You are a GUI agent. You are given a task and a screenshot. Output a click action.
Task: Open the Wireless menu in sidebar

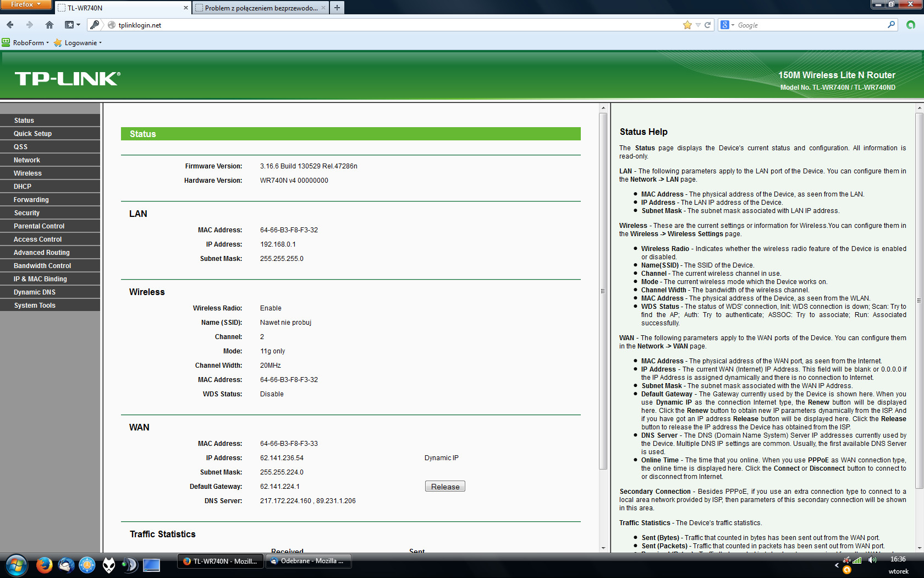(28, 173)
